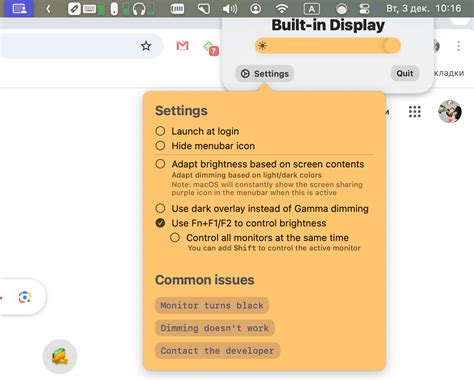Open the Google Lens search icon
This screenshot has height=380, width=474.
(25, 297)
